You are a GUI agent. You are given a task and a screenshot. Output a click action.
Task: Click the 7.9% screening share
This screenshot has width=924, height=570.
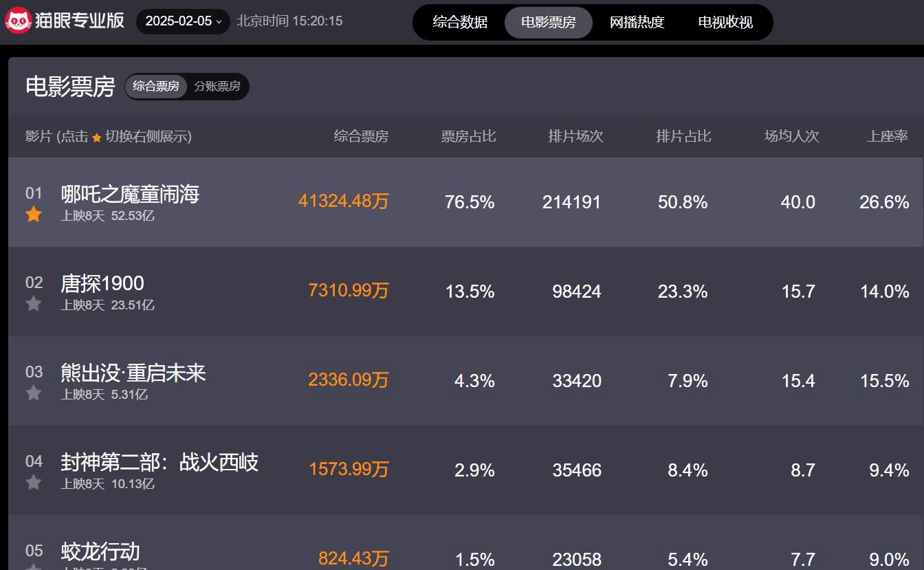(x=687, y=381)
